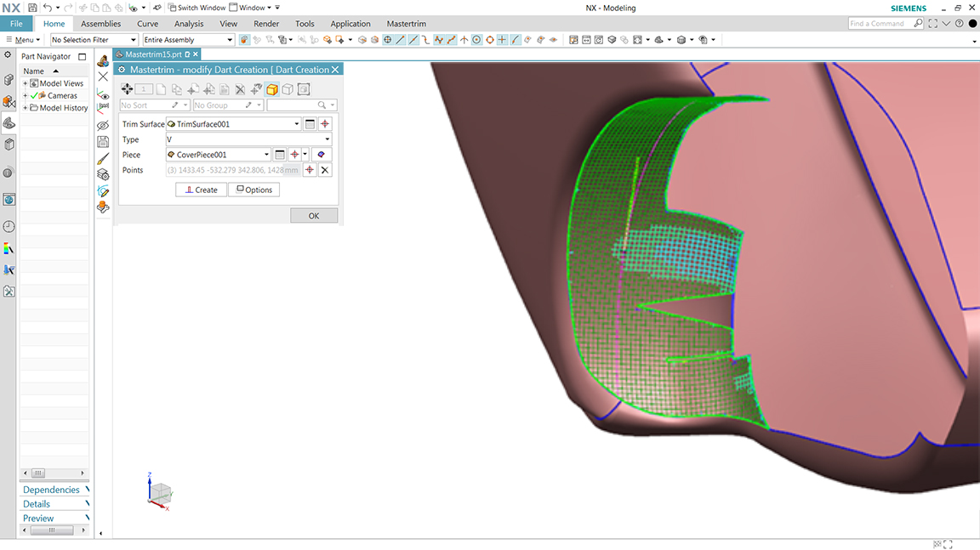Click the Piece list table icon
The width and height of the screenshot is (980, 550).
click(x=279, y=155)
